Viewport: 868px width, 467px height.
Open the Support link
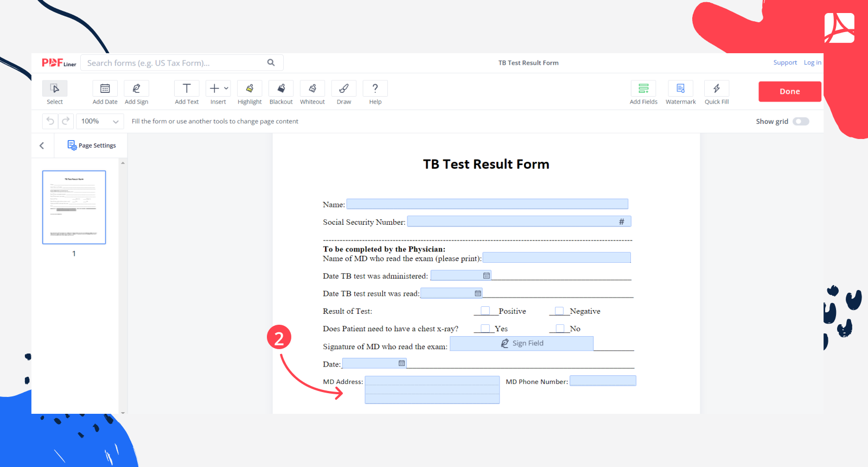785,63
